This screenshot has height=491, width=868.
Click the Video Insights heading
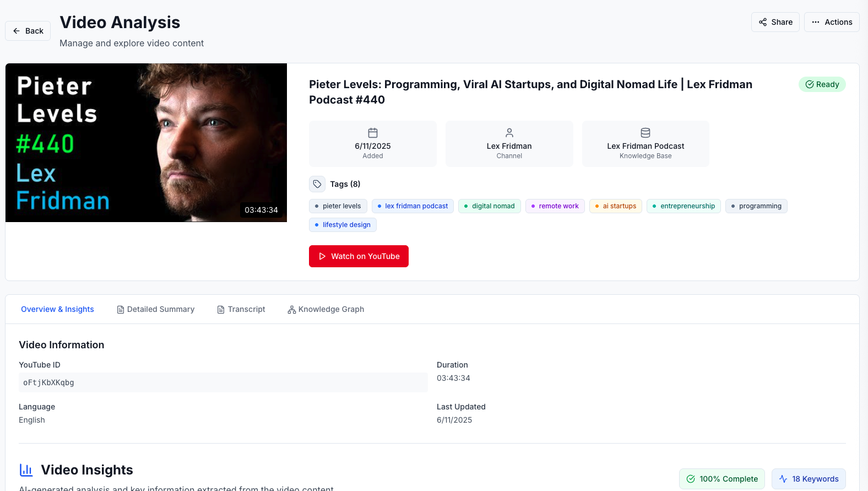[x=87, y=470]
